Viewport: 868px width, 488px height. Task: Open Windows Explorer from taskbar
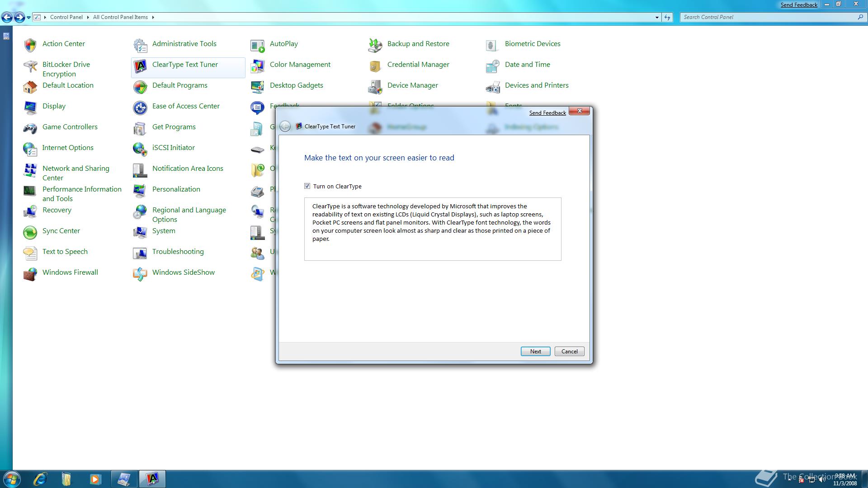tap(66, 479)
